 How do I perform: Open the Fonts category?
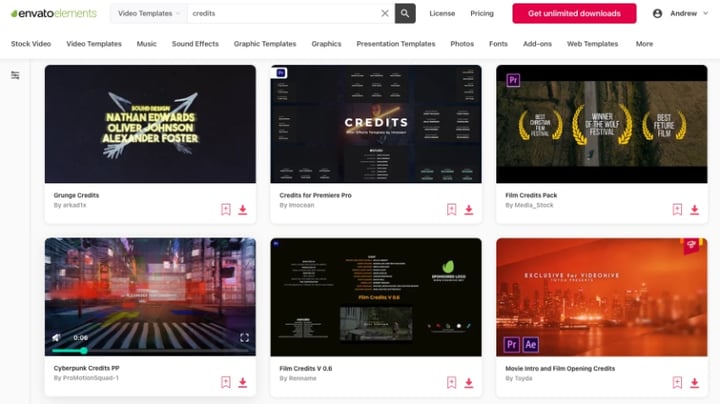498,44
